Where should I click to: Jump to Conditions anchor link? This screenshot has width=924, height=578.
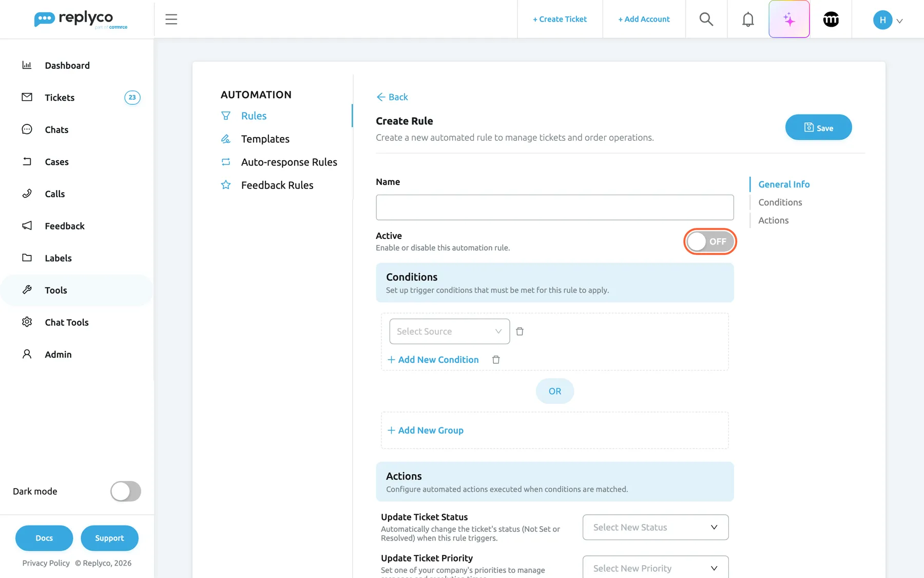point(780,202)
